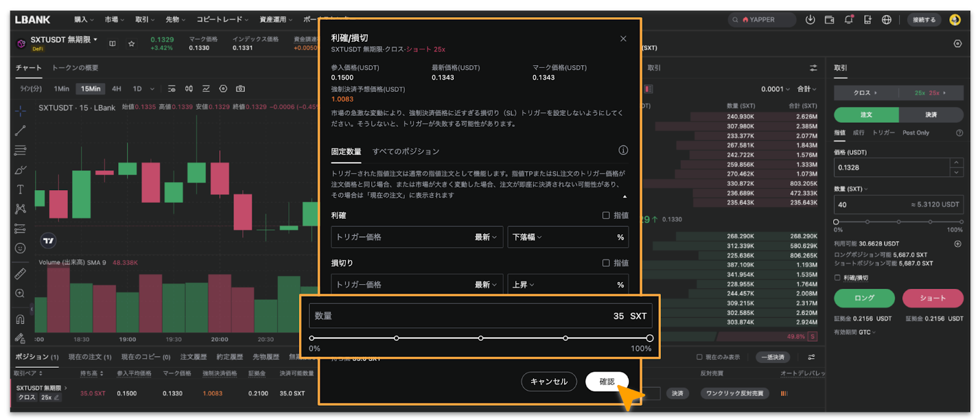The width and height of the screenshot is (980, 420).
Task: Toggle 現在のみ表示 checkbox
Action: (x=699, y=357)
